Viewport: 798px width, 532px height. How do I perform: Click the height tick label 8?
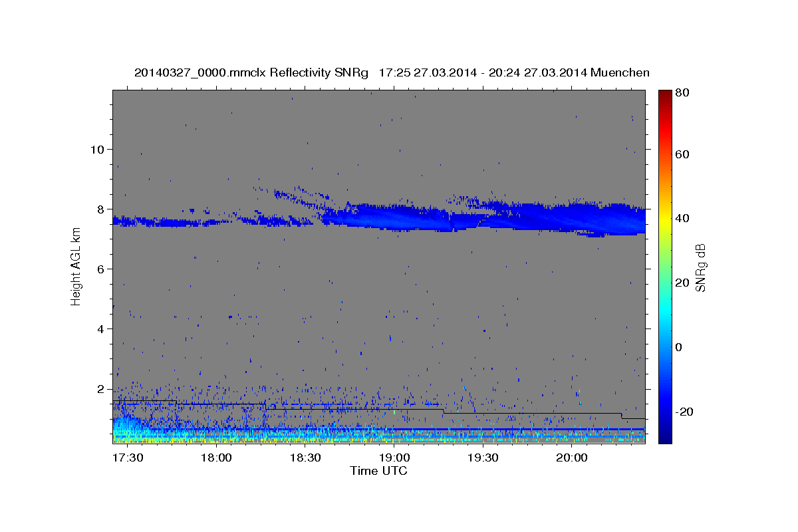100,209
